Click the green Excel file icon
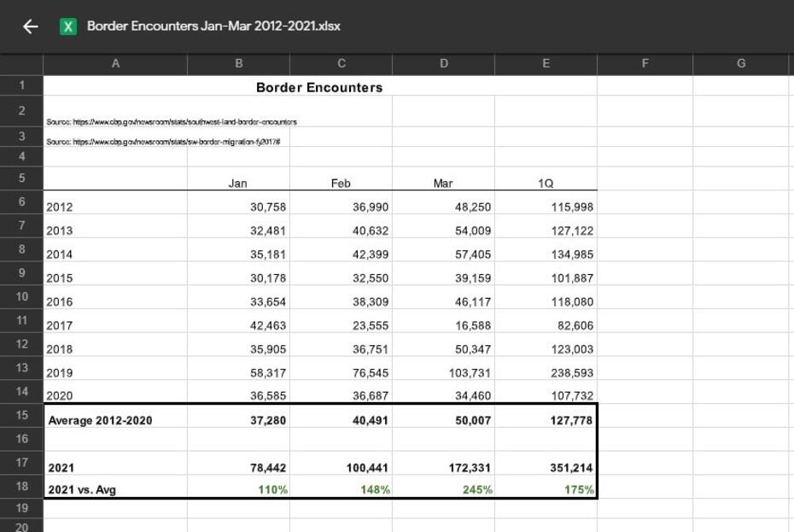794x532 pixels. click(x=68, y=26)
